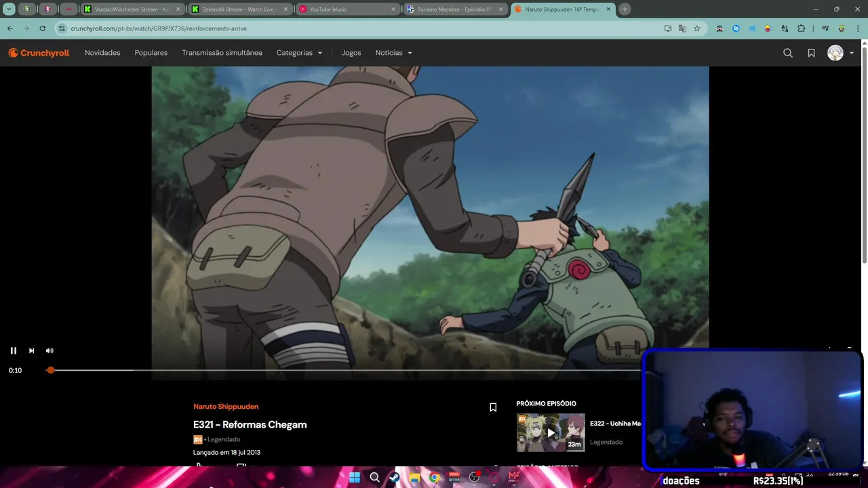Click the first pinned tab
The image size is (868, 488).
pos(27,9)
